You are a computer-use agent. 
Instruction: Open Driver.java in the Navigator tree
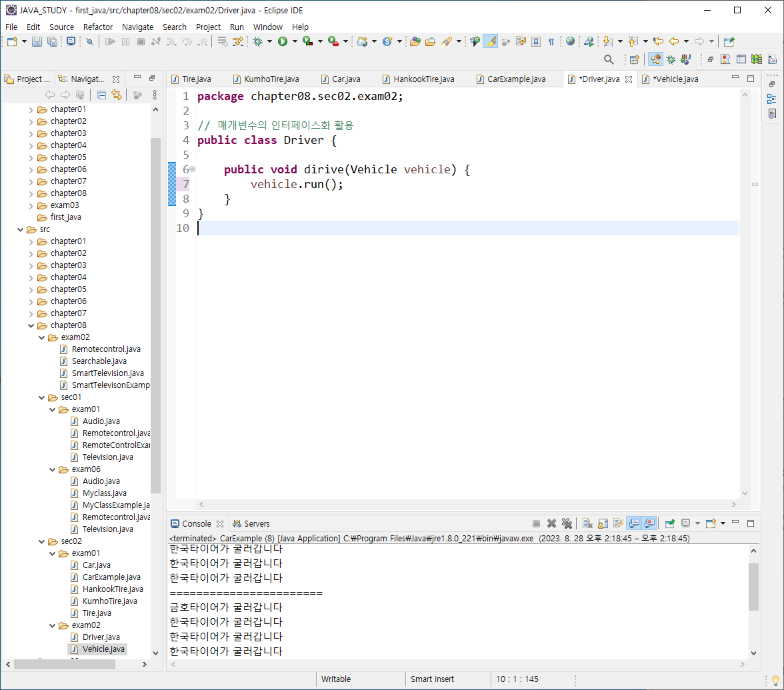[101, 637]
